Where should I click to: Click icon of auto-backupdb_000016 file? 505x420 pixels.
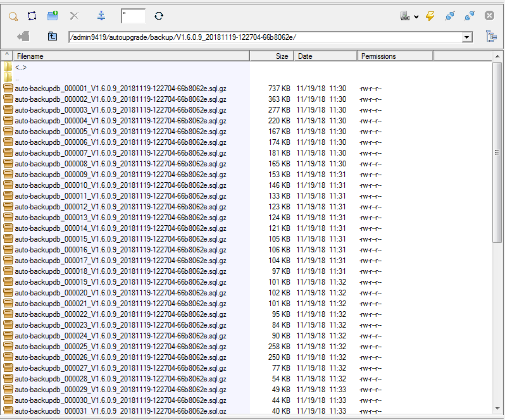[8, 250]
